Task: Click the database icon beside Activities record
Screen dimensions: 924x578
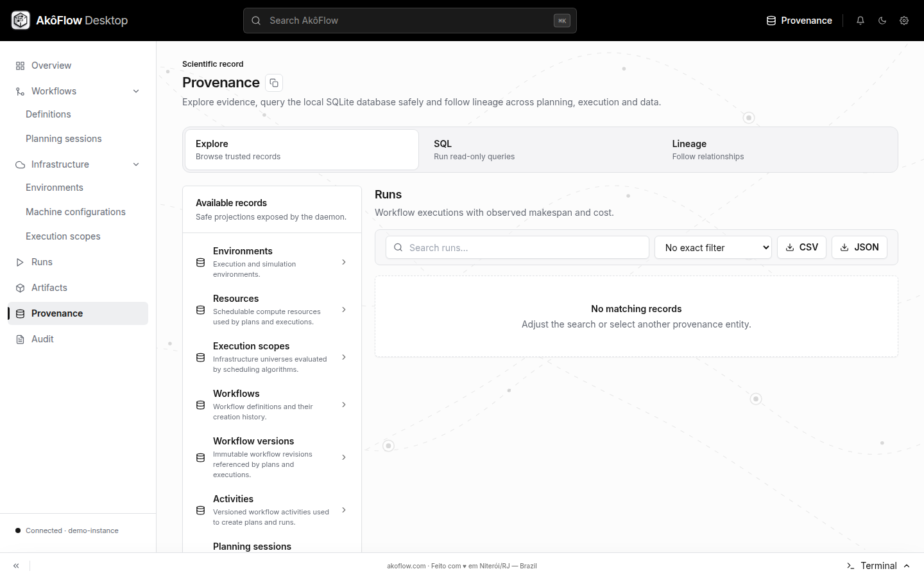Action: coord(200,511)
